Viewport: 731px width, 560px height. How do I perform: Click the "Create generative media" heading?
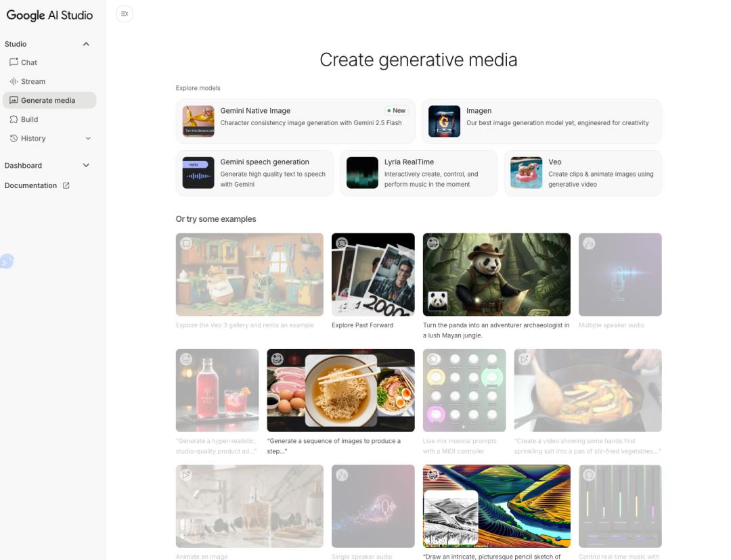tap(419, 60)
